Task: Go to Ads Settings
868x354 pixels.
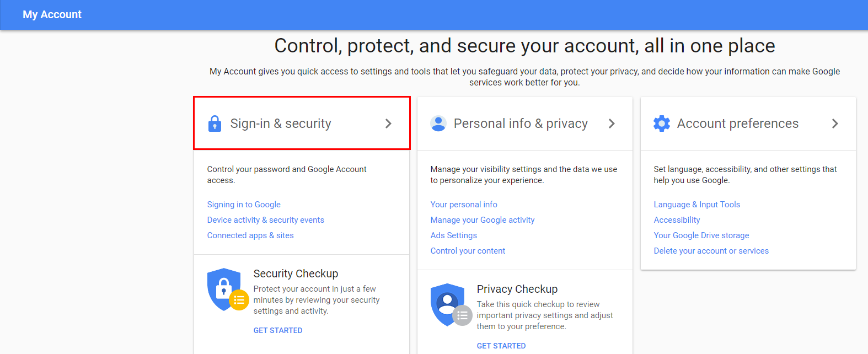Action: (x=453, y=235)
